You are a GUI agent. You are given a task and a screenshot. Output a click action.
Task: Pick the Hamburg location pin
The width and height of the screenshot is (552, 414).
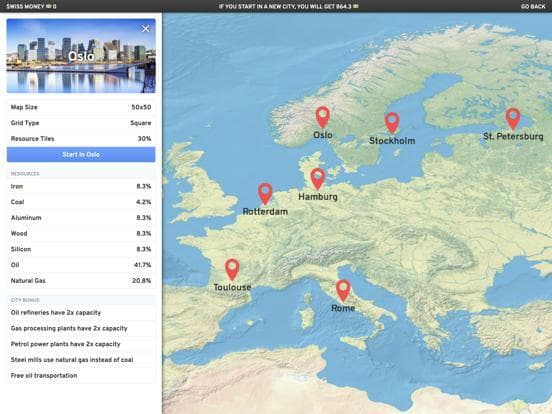coord(318,178)
